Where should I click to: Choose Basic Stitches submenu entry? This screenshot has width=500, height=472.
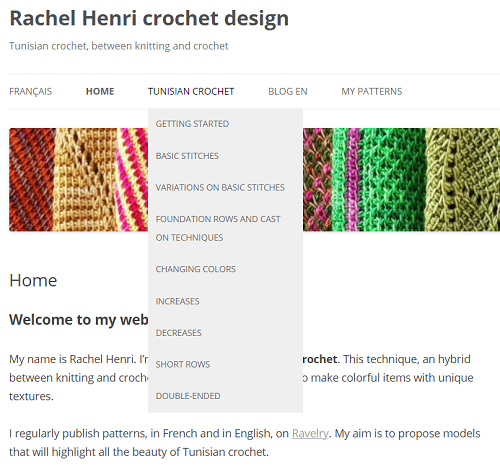coord(225,156)
